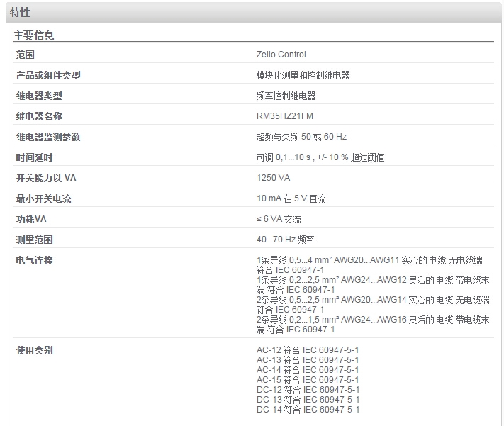Click the 使用类别 label

pyautogui.click(x=35, y=350)
